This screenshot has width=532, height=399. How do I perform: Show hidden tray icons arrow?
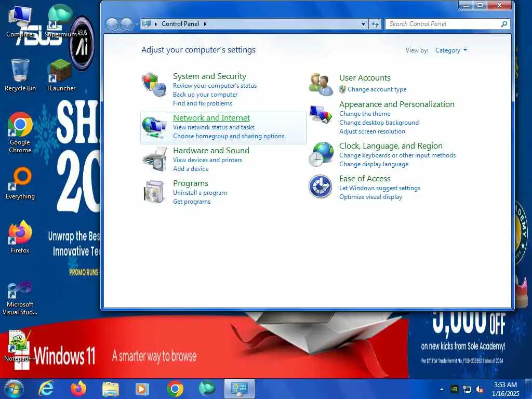point(442,389)
